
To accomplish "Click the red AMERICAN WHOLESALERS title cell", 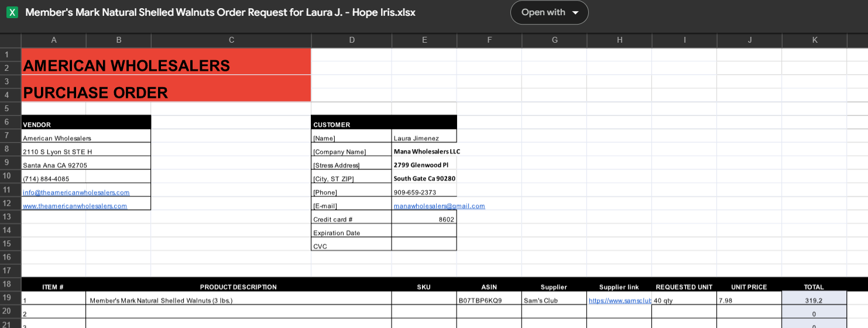I will (x=166, y=61).
